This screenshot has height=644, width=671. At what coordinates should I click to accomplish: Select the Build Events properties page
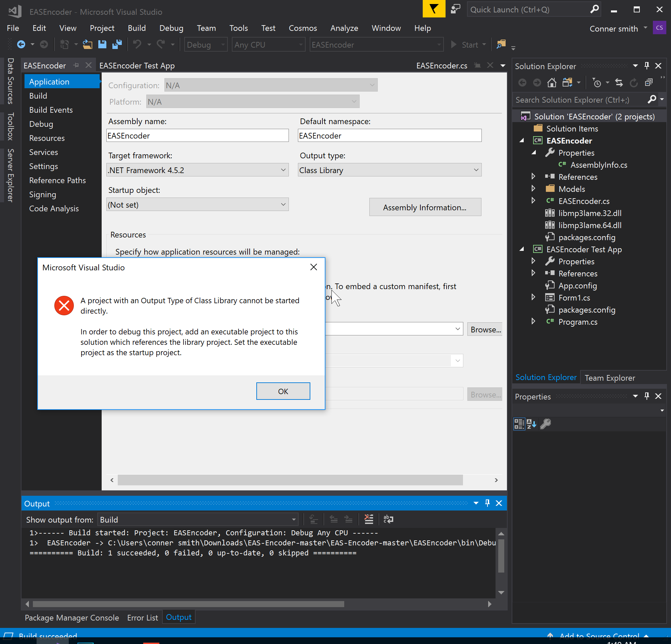[51, 110]
